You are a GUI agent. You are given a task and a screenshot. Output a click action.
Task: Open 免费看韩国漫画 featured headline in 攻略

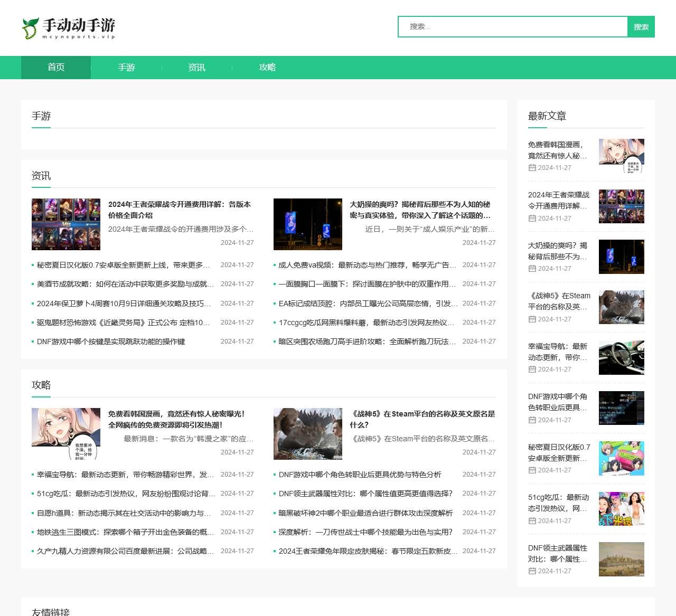[176, 419]
